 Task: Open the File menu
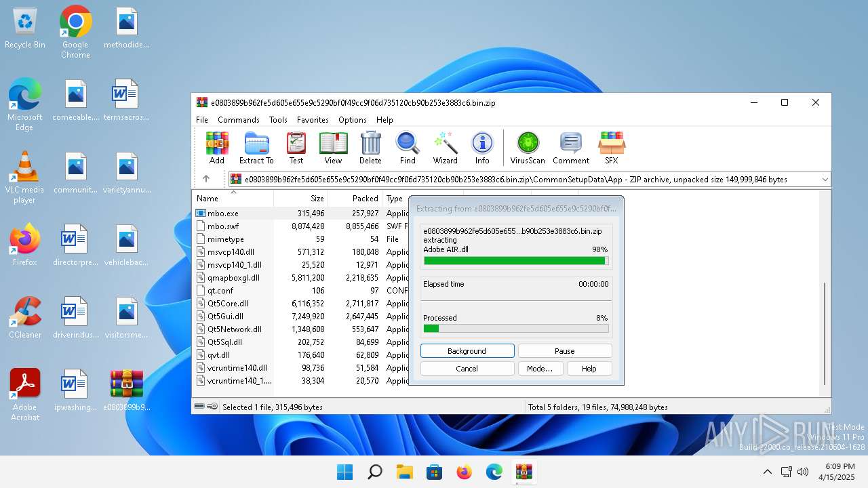click(x=202, y=120)
